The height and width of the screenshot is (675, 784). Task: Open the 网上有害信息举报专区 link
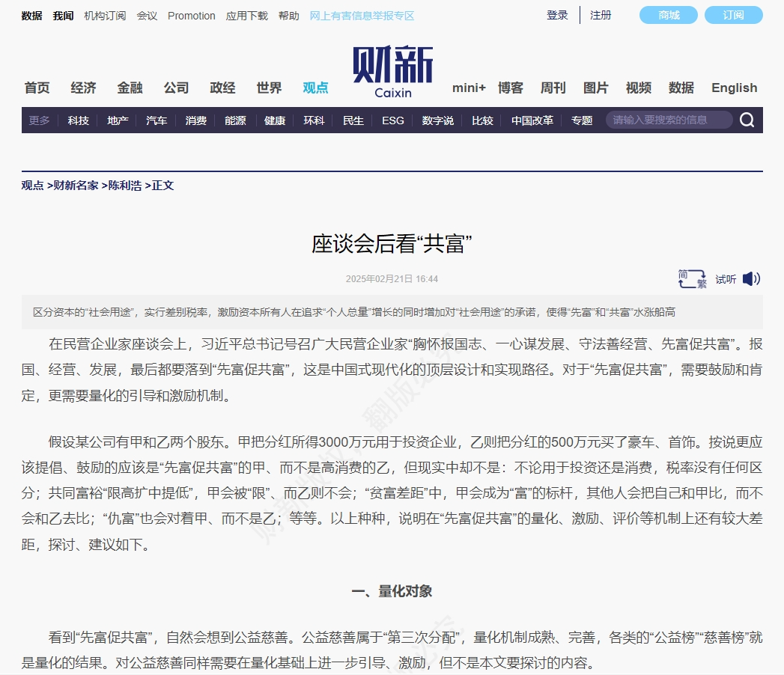point(361,15)
